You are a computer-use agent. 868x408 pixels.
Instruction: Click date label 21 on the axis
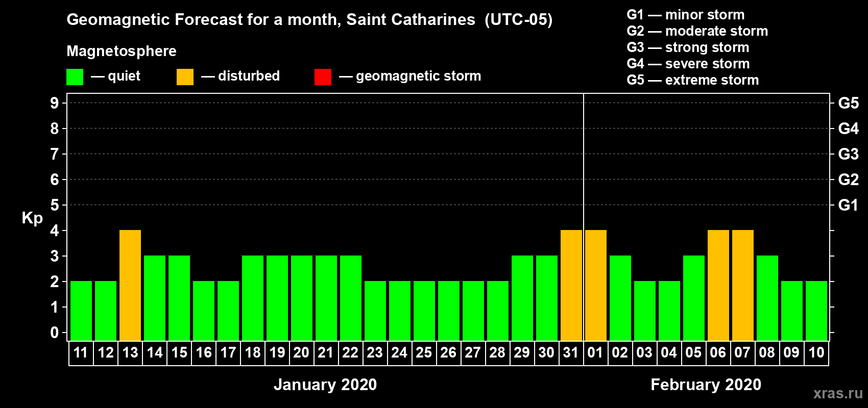click(326, 353)
